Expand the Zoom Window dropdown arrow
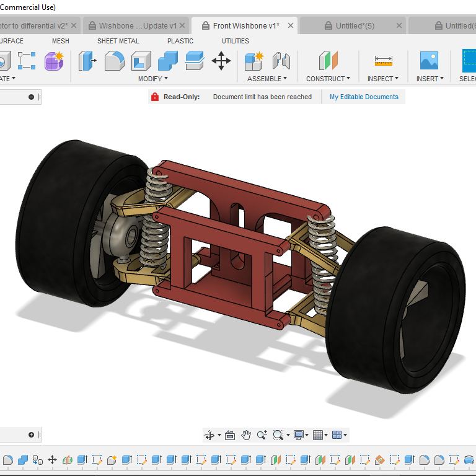The image size is (476, 476). tap(288, 435)
